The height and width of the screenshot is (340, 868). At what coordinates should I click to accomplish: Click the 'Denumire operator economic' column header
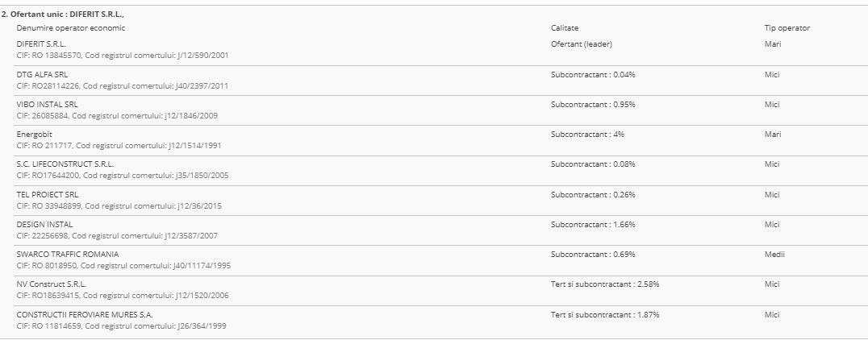click(x=71, y=28)
